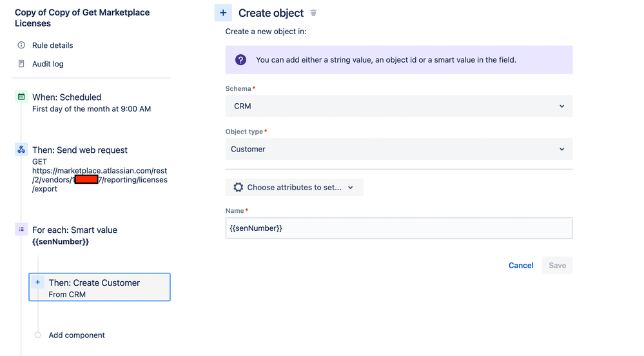Click the trash delete icon beside Create object
This screenshot has height=356, width=644.
(x=313, y=13)
